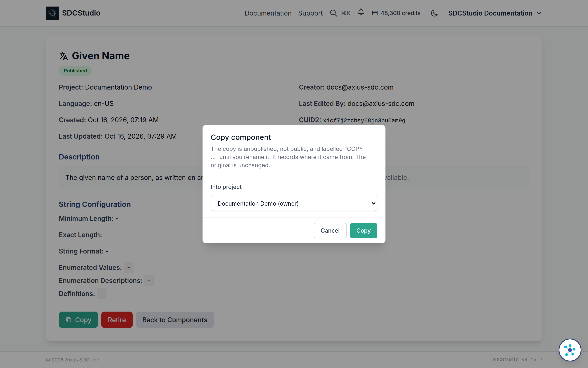Click the Published status badge
The image size is (588, 368).
click(75, 71)
